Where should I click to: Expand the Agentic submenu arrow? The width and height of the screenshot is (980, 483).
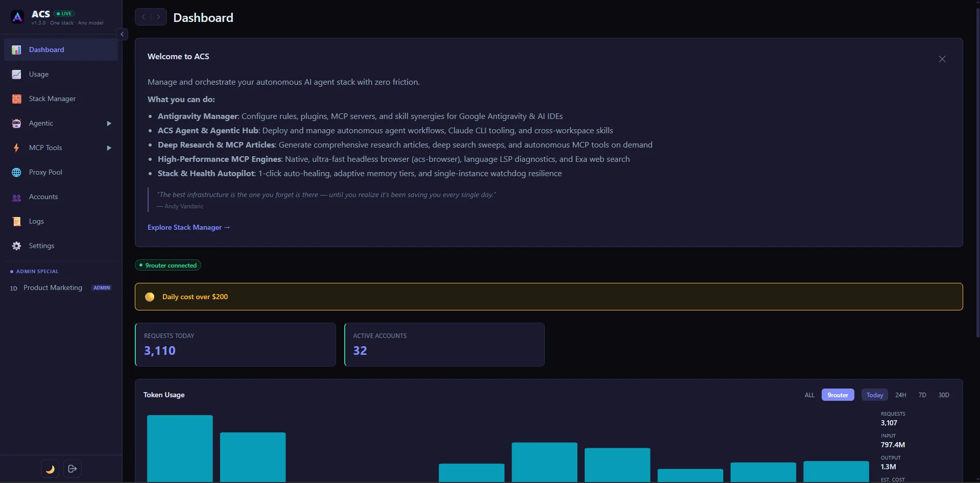pyautogui.click(x=109, y=124)
